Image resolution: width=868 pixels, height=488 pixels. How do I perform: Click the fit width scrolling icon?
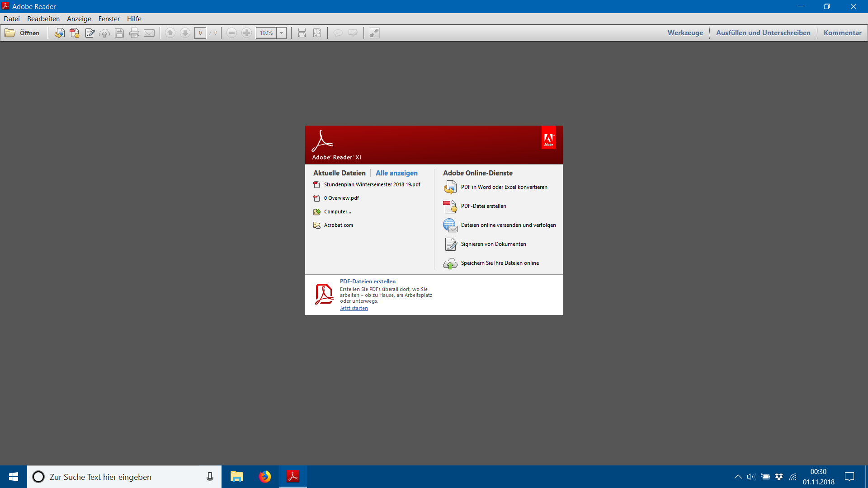[x=302, y=33]
